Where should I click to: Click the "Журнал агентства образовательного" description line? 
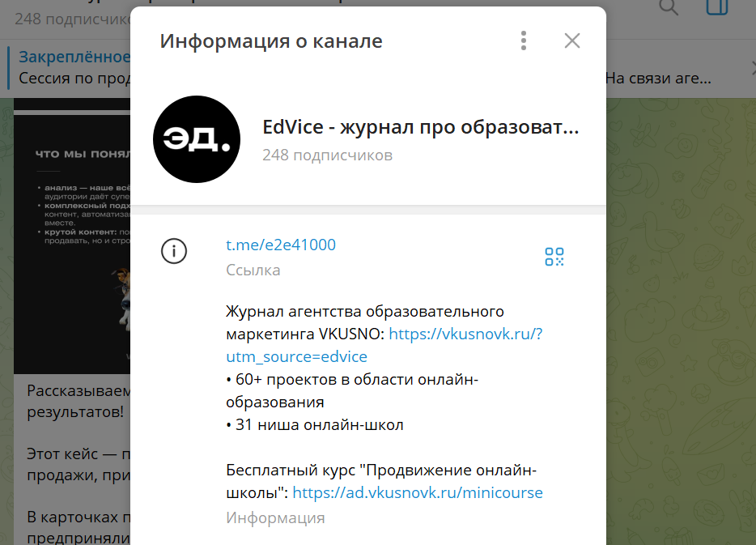pyautogui.click(x=365, y=312)
